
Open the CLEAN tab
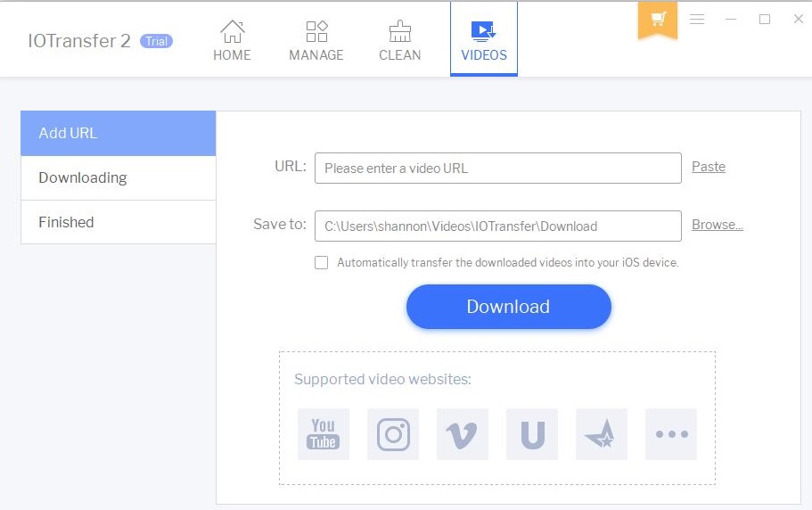(400, 40)
